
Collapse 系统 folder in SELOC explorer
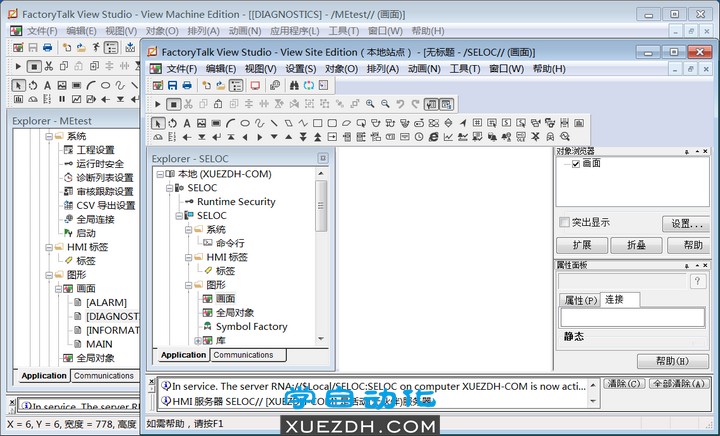[x=188, y=229]
